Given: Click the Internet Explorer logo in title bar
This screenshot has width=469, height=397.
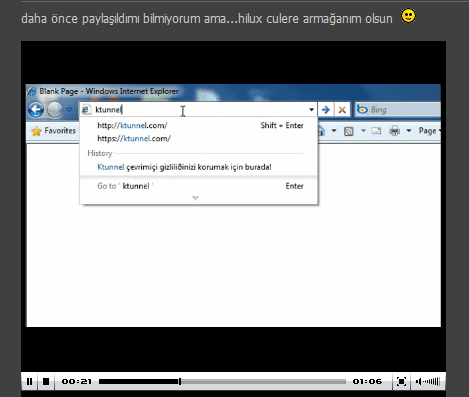Looking at the screenshot, I should click(31, 91).
